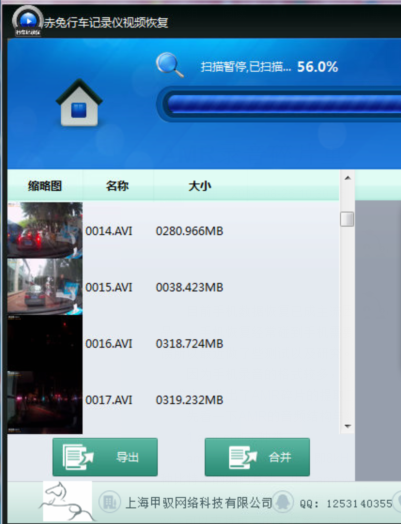This screenshot has width=401, height=524.
Task: Sort by 名称 column header
Action: click(117, 185)
